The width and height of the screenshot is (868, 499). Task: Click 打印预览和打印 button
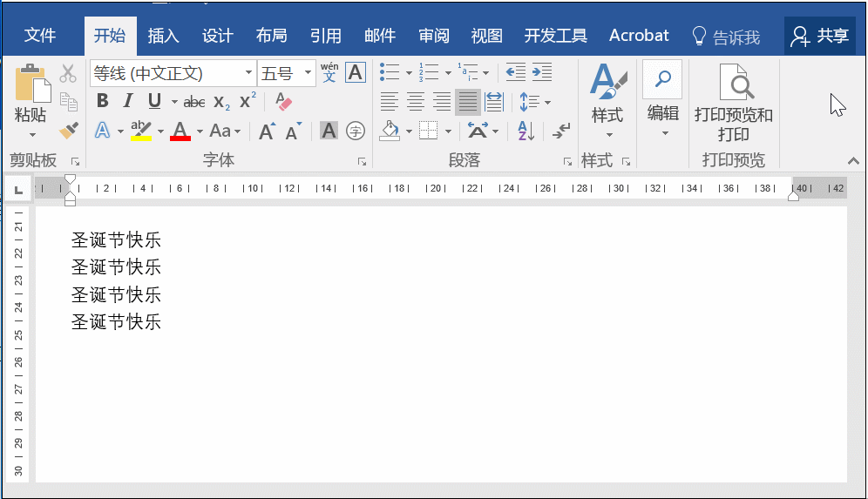[734, 103]
